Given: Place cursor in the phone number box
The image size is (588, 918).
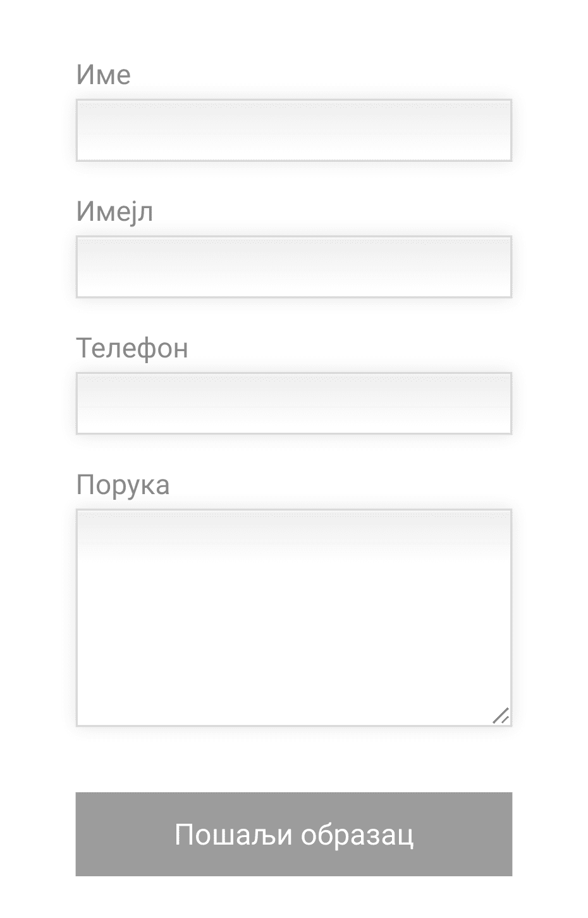Looking at the screenshot, I should (x=293, y=404).
